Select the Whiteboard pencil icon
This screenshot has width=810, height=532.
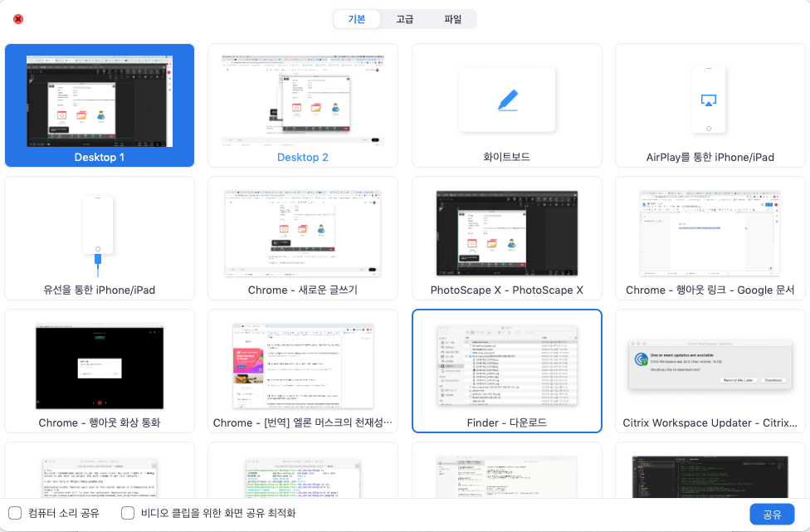tap(507, 100)
